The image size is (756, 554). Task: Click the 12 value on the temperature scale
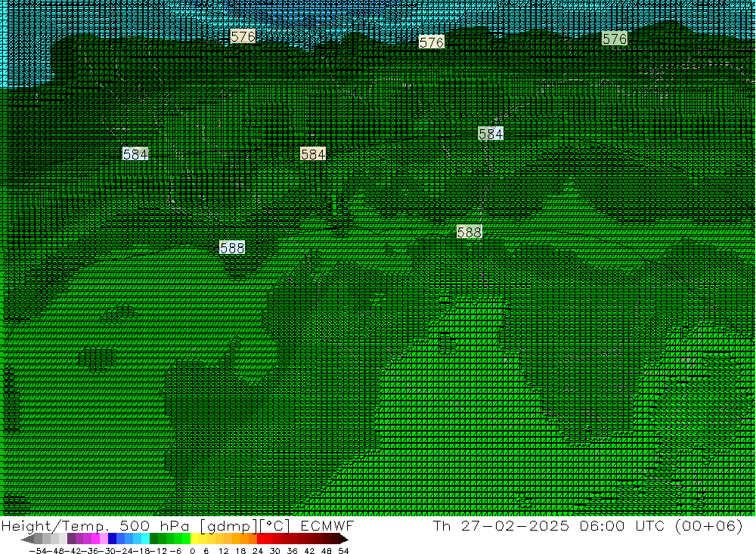point(224,551)
